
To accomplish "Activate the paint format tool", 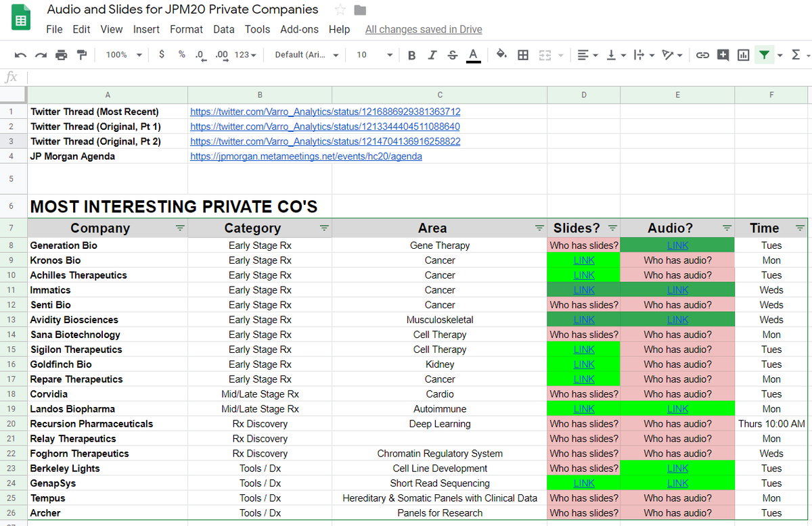I will point(82,55).
